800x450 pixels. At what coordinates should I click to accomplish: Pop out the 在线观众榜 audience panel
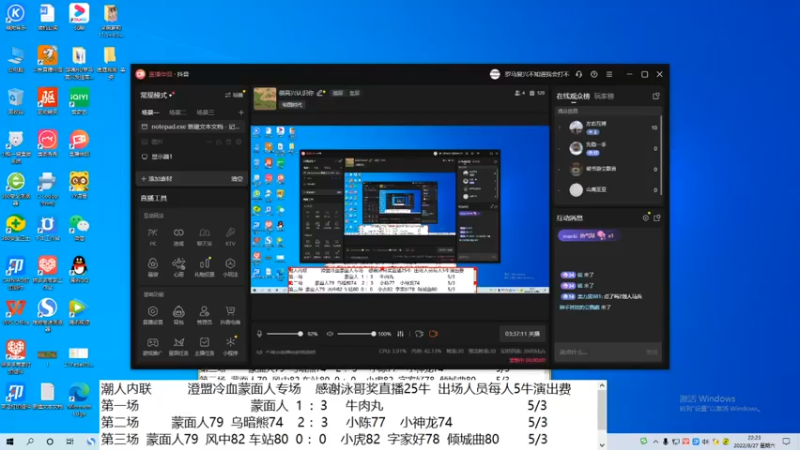[656, 96]
